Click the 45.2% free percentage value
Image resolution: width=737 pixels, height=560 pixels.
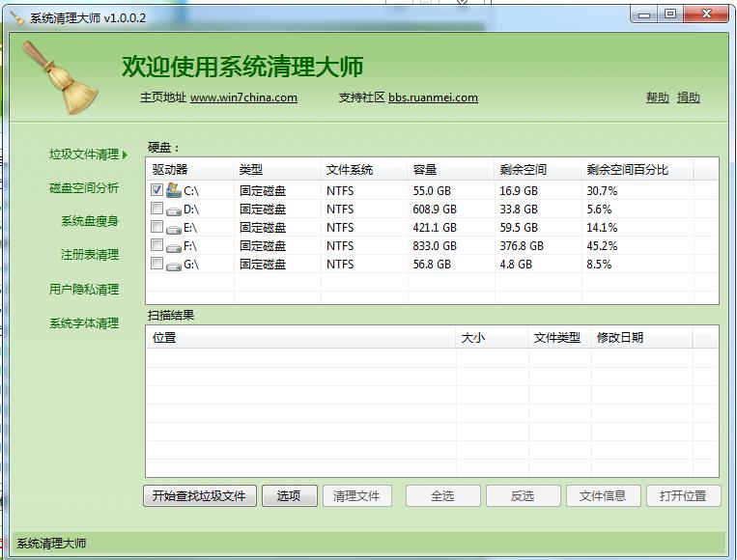tap(602, 246)
